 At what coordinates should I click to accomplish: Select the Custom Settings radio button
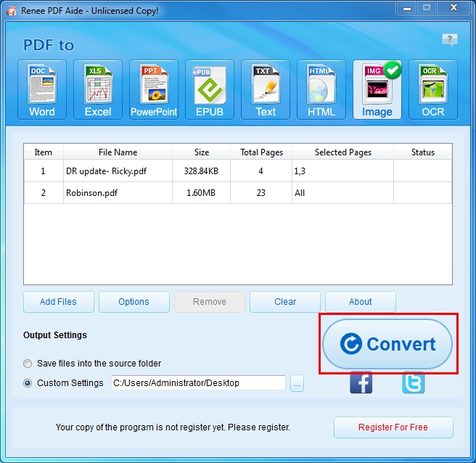tap(28, 383)
